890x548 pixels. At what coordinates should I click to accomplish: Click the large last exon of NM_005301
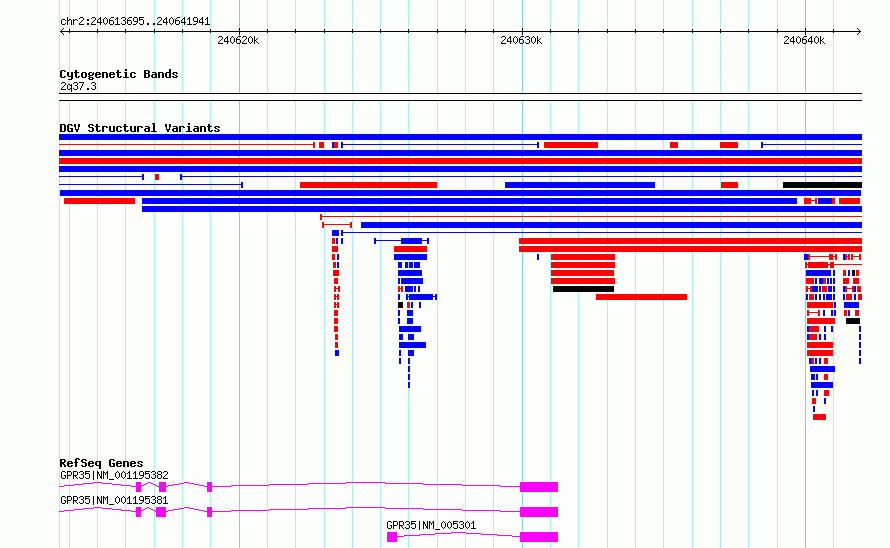539,537
